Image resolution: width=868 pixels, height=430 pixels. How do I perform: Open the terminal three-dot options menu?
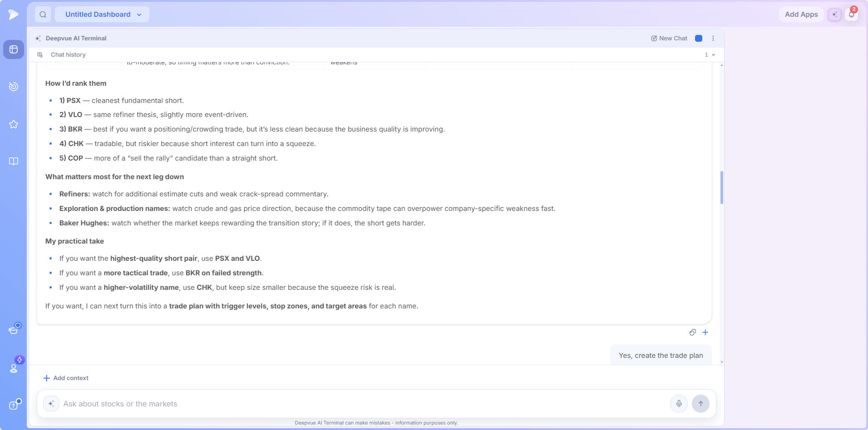713,39
